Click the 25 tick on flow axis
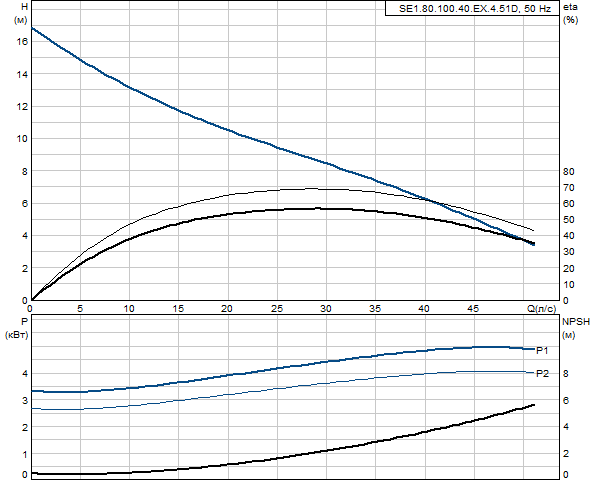The width and height of the screenshot is (592, 480). (276, 309)
